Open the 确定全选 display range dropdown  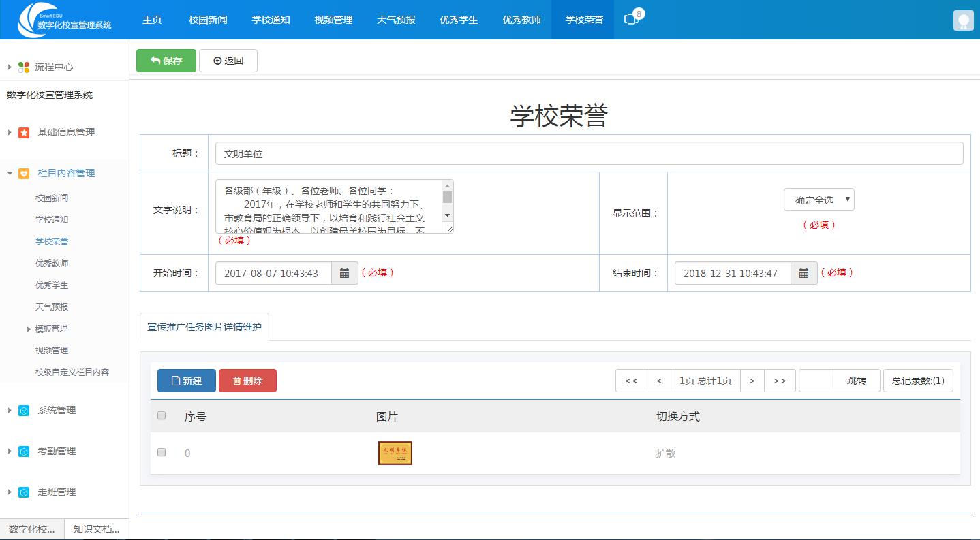(x=820, y=199)
